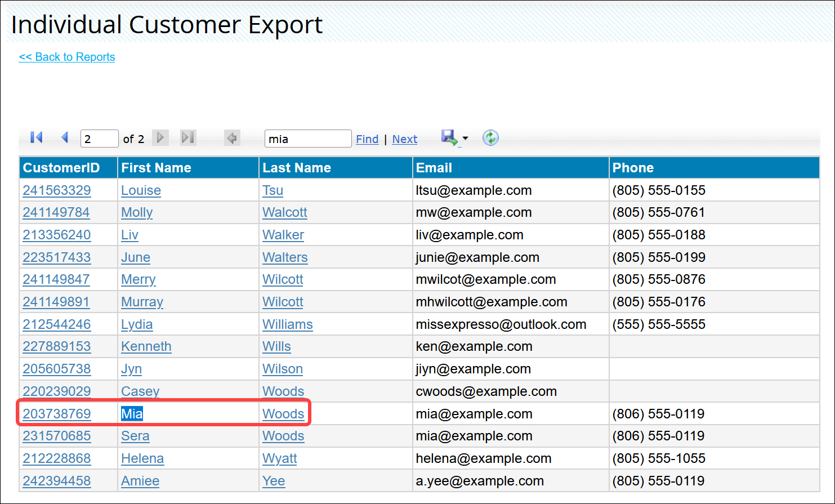Viewport: 835px width, 504px height.
Task: Click first name Kenneth
Action: (146, 346)
